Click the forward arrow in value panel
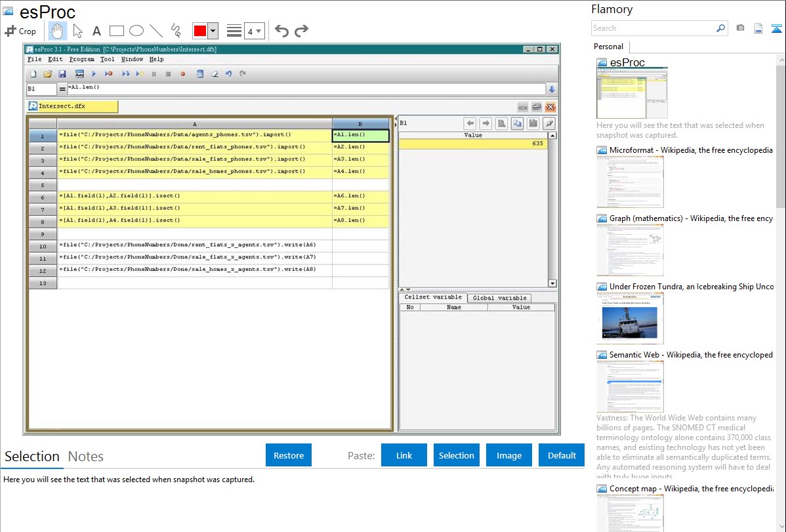Viewport: 786px width, 532px height. point(486,123)
